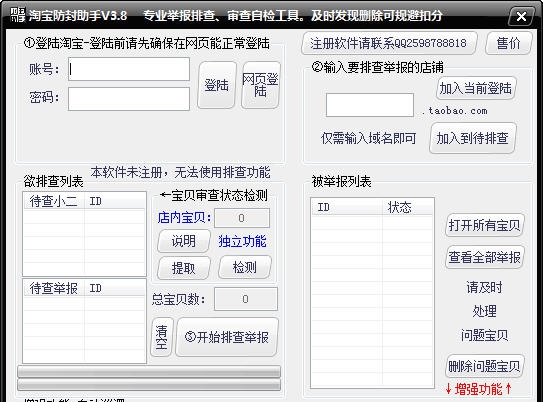Click the 店内宝贝 count field
The image size is (543, 402).
[x=242, y=218]
